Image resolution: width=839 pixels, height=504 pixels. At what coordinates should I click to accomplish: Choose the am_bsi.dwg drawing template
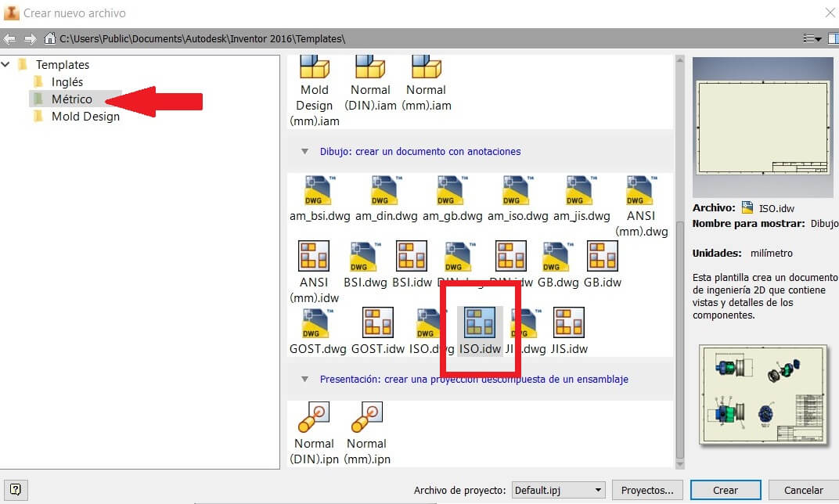coord(319,199)
